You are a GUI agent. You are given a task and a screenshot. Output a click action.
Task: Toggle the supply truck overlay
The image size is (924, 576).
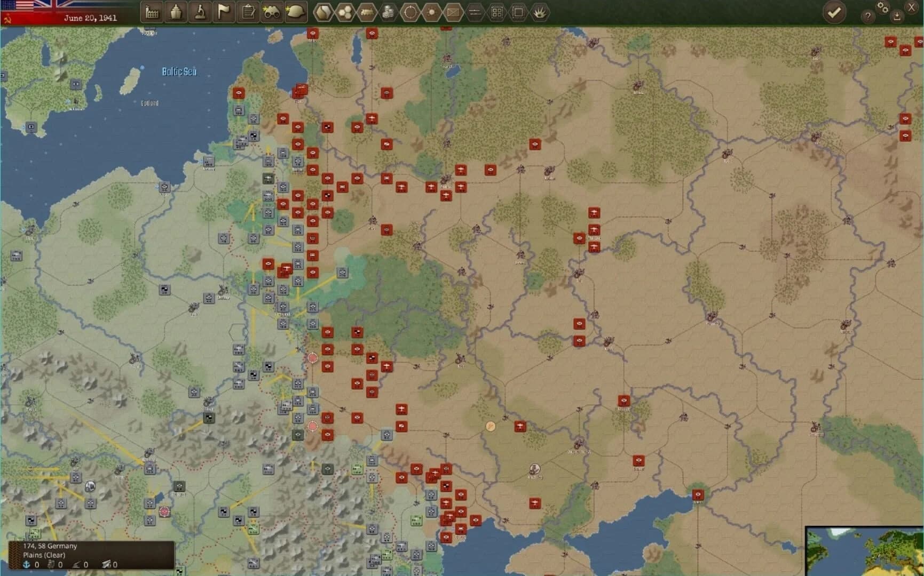[367, 12]
